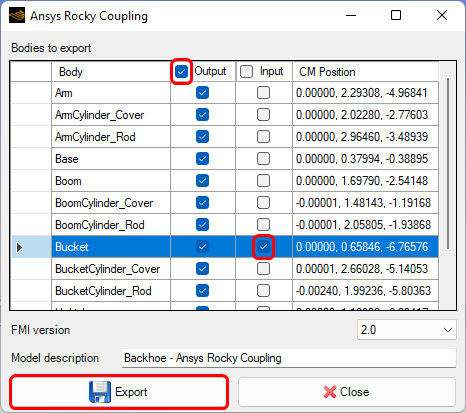The height and width of the screenshot is (413, 466).
Task: Enable the Input checkbox for Boom
Action: 263,181
